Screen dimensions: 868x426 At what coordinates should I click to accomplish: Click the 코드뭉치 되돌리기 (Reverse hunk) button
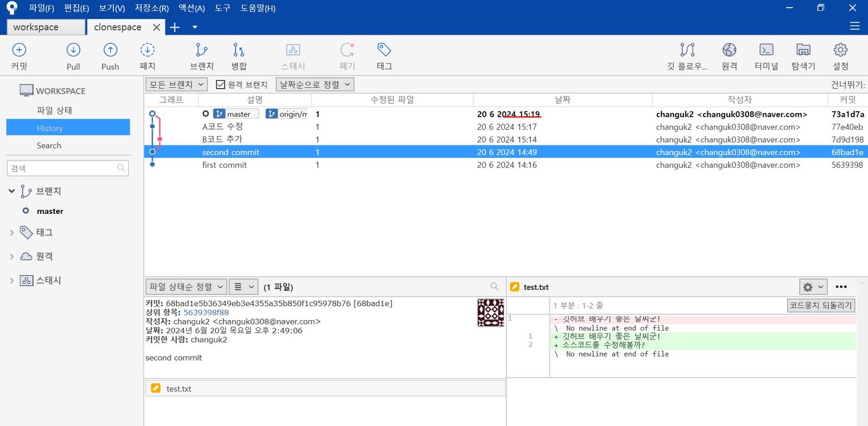coord(821,306)
